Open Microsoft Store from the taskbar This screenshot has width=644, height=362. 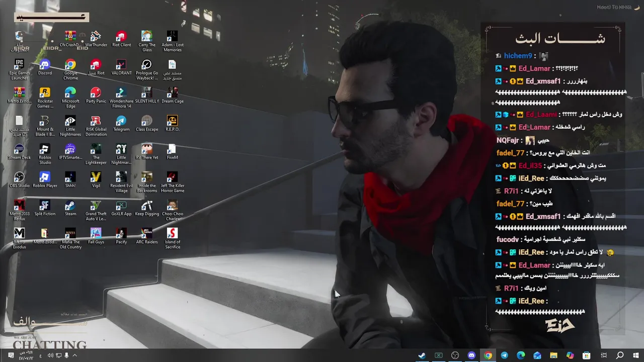coord(587,355)
